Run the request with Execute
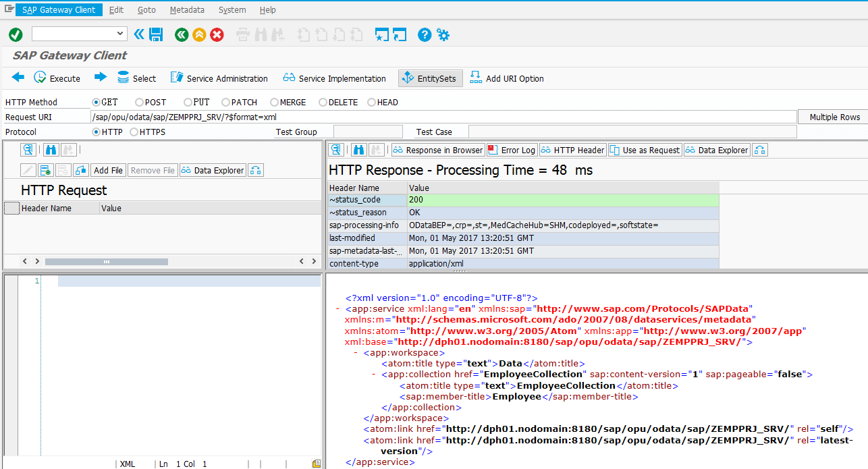Screen dimensions: 868x469 pos(57,78)
